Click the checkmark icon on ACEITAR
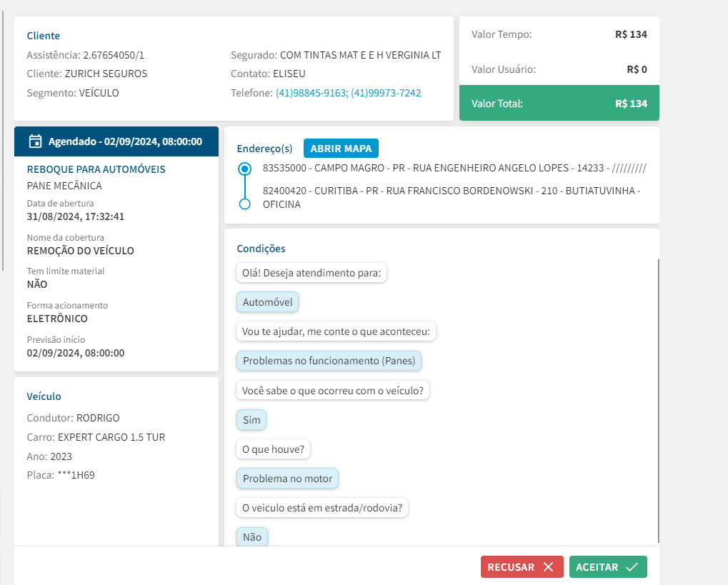 [632, 567]
